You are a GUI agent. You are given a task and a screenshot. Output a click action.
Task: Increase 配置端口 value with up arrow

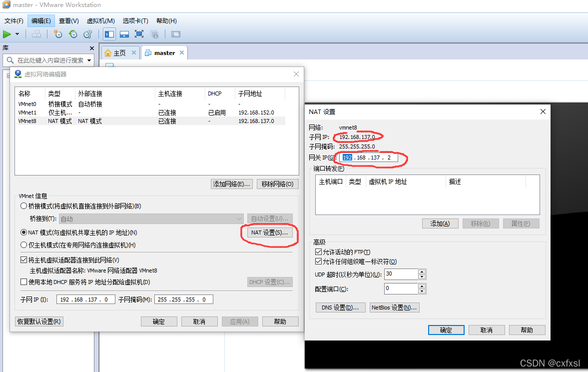(422, 286)
